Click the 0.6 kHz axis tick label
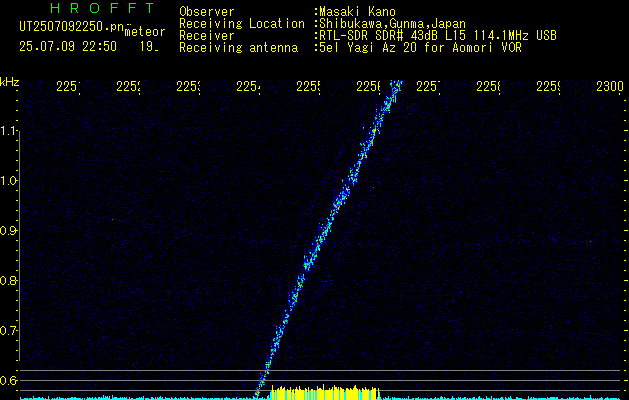 pyautogui.click(x=8, y=380)
